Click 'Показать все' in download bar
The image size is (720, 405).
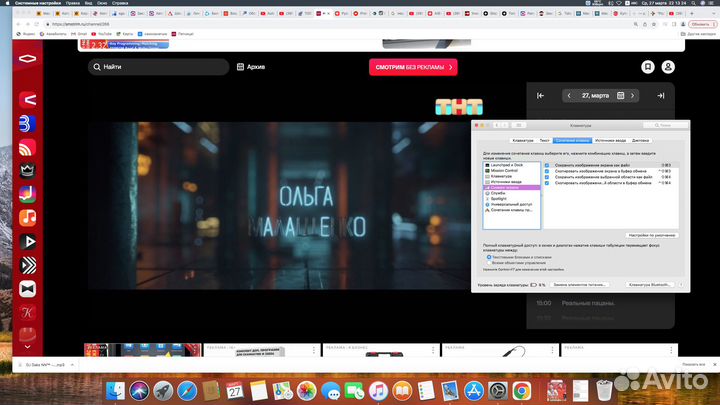pos(693,365)
